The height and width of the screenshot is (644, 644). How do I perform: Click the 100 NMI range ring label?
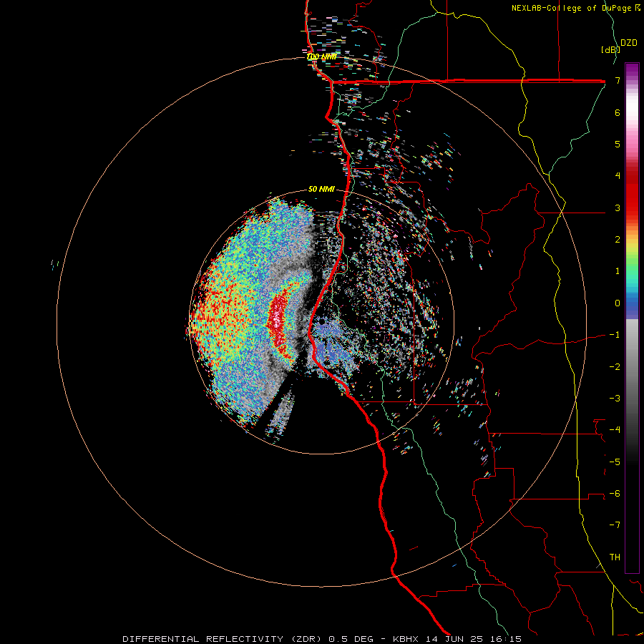pyautogui.click(x=321, y=57)
